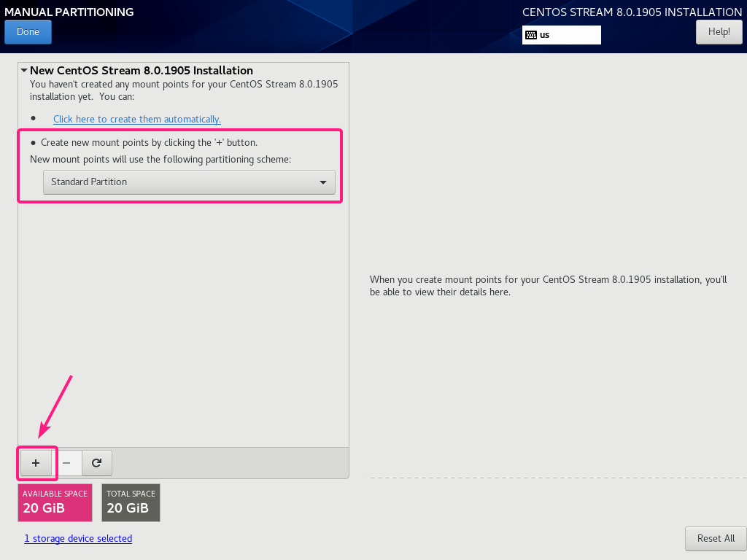Viewport: 747px width, 560px height.
Task: Click the plus button to add mount point
Action: coord(36,463)
